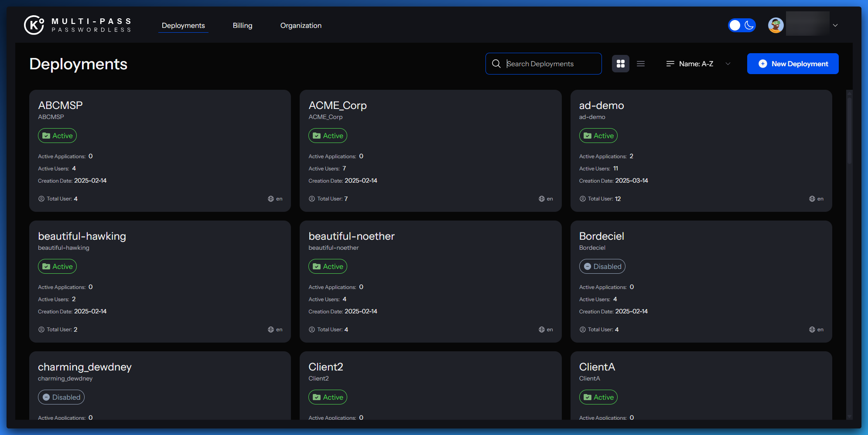Click the Active badge on beautiful-hawking
Screen dimensions: 868x435
click(x=57, y=266)
